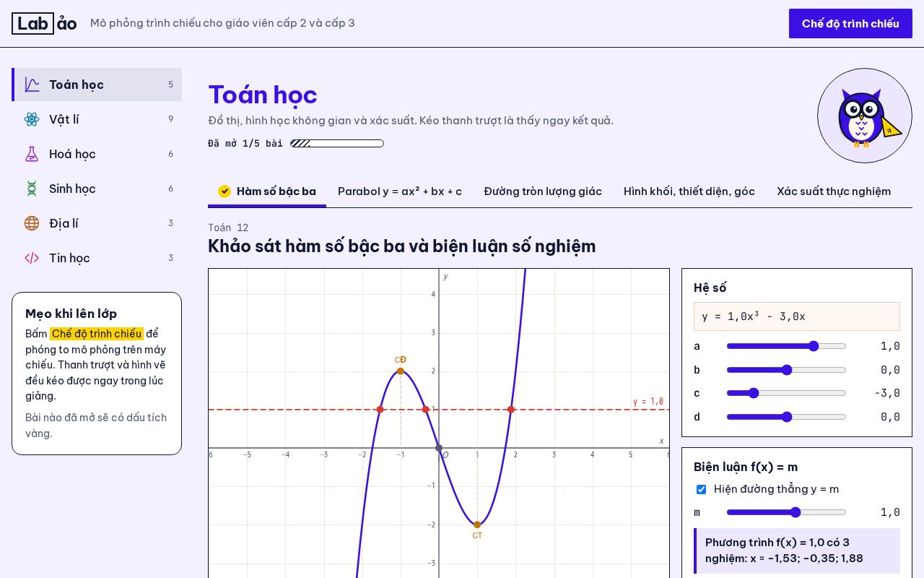Click the CĐ maximum point on the graph

[401, 371]
